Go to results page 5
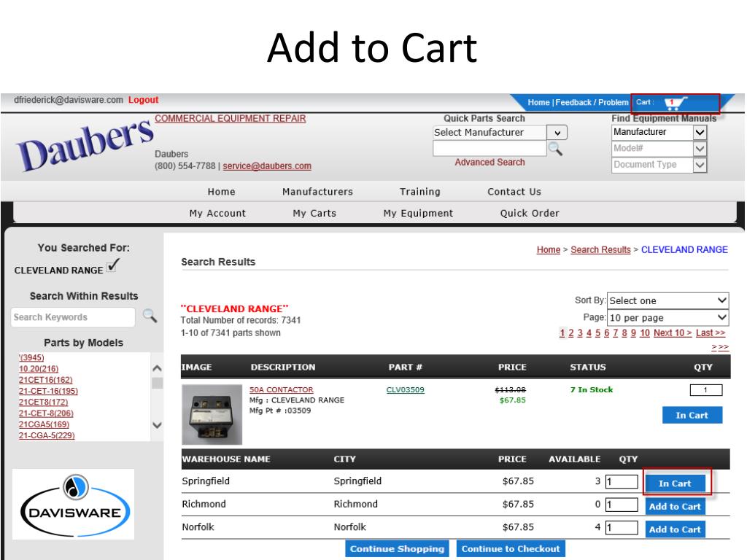This screenshot has width=747, height=560. [x=597, y=332]
